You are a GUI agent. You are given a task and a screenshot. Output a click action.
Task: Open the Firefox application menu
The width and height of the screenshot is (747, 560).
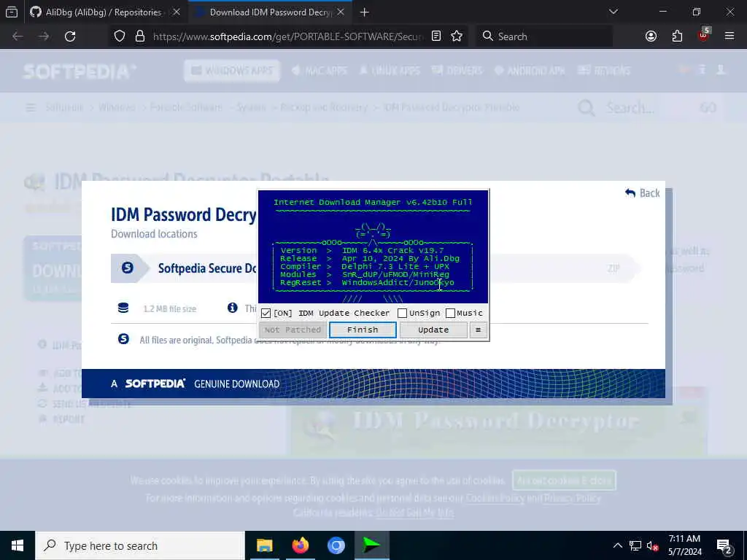[x=729, y=36]
